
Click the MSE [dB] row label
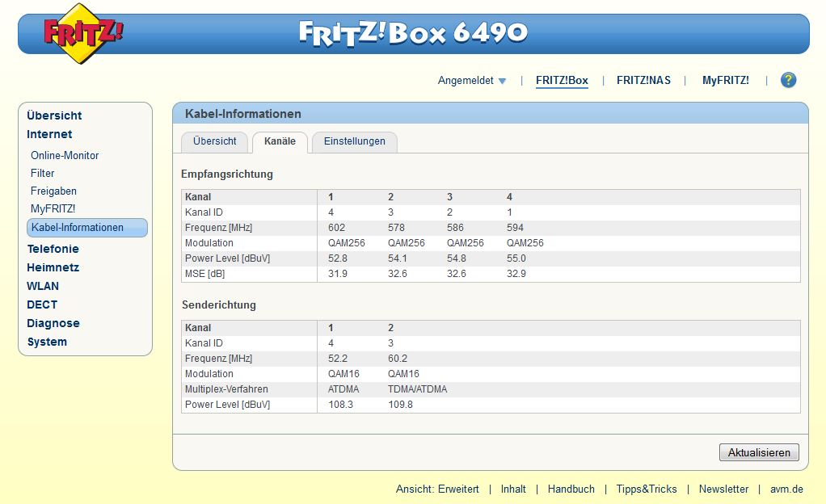[x=204, y=274]
